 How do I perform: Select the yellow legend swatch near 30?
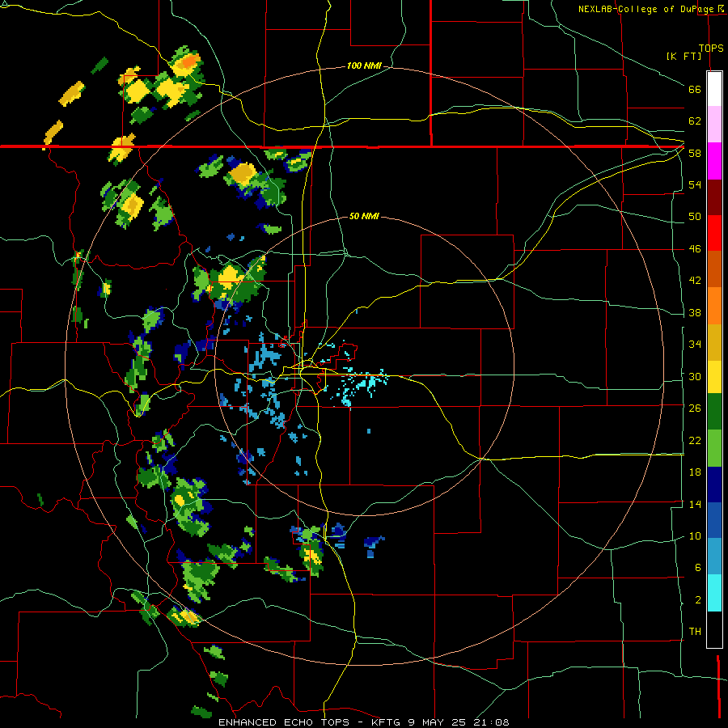(x=714, y=377)
